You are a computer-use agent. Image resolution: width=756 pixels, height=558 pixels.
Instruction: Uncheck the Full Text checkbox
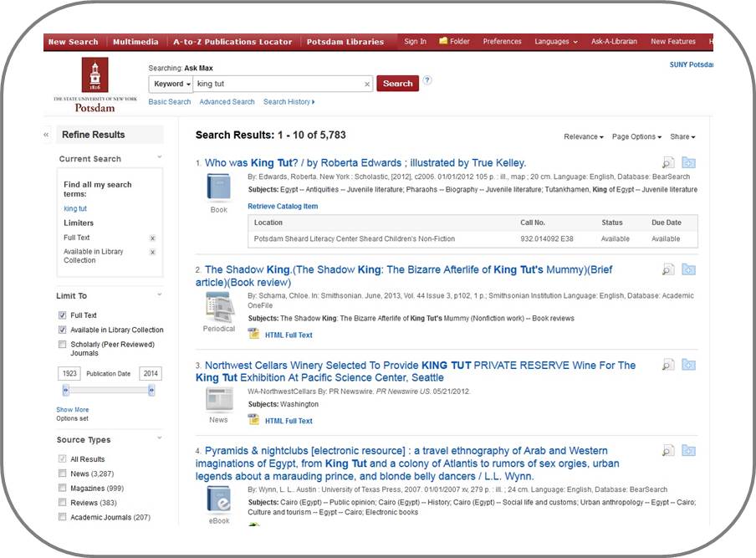[x=62, y=315]
